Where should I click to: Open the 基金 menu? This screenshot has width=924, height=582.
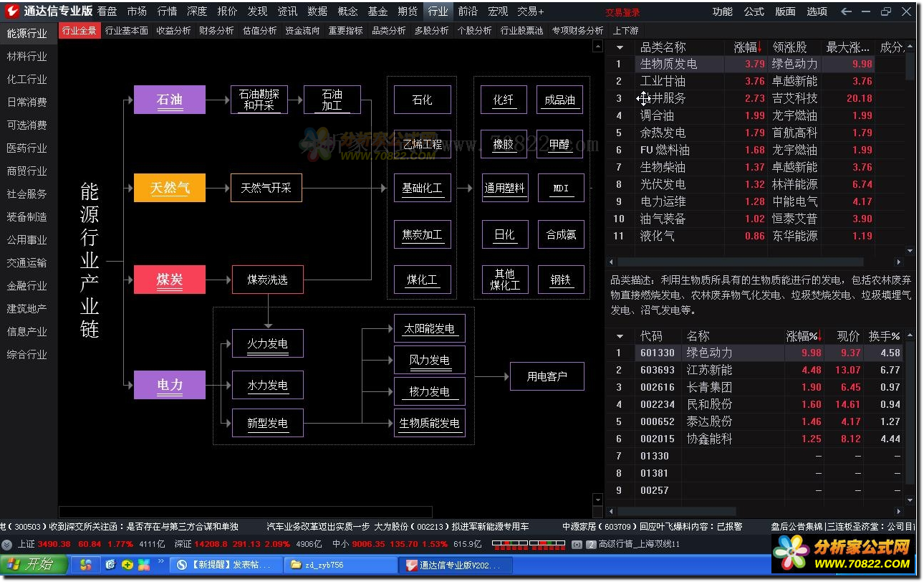click(377, 11)
